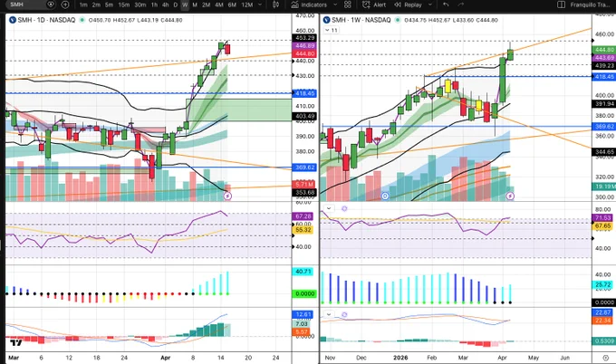Click the compare or add symbol plus icon
Screen dimensions: 616x364
click(x=65, y=5)
